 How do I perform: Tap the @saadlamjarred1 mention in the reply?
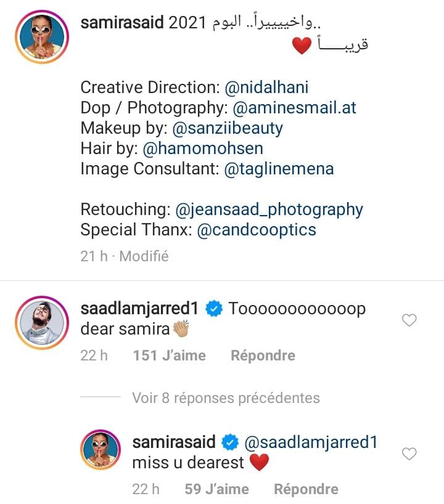click(310, 442)
